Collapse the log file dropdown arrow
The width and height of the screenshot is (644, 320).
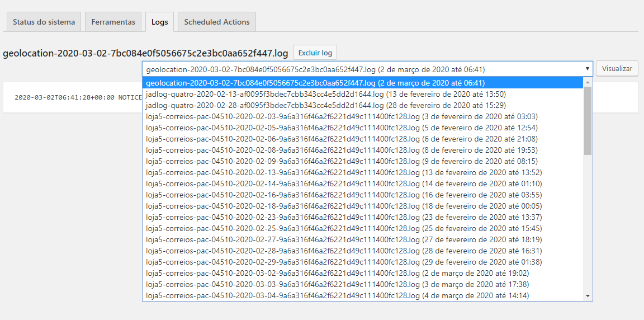pyautogui.click(x=587, y=69)
